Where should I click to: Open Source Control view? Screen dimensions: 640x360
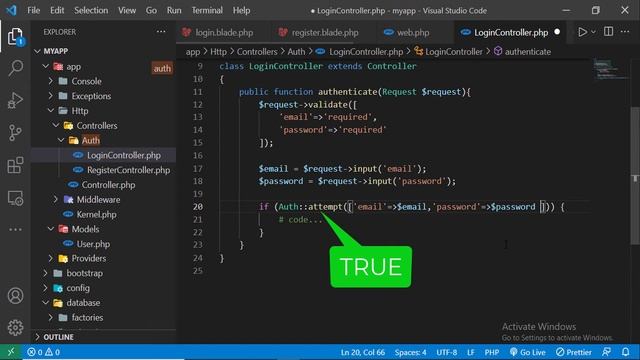click(x=15, y=133)
